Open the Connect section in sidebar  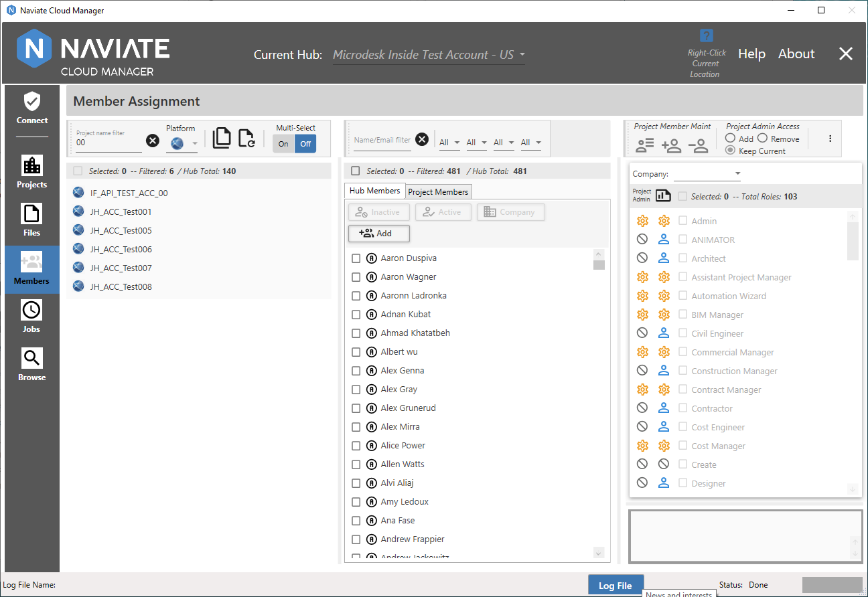(32, 109)
